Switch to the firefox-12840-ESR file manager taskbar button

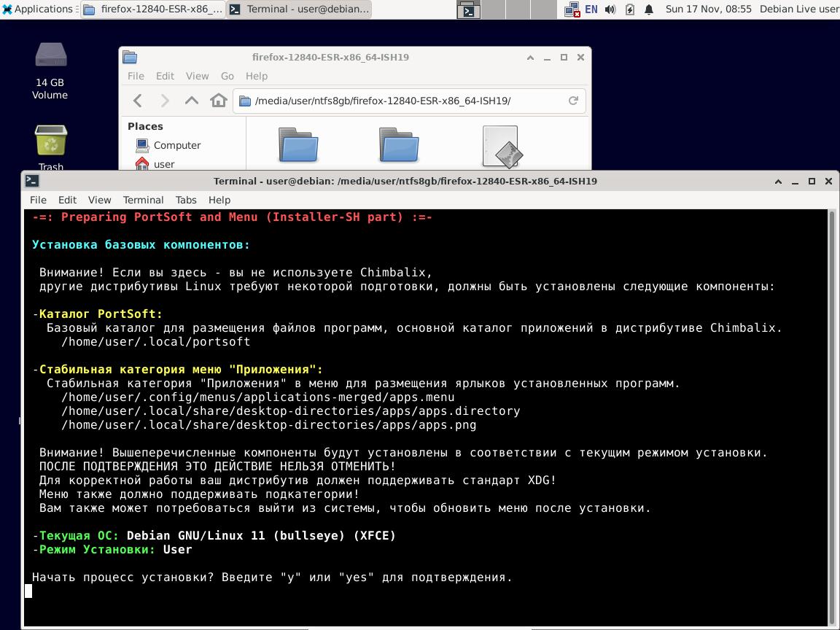click(154, 9)
